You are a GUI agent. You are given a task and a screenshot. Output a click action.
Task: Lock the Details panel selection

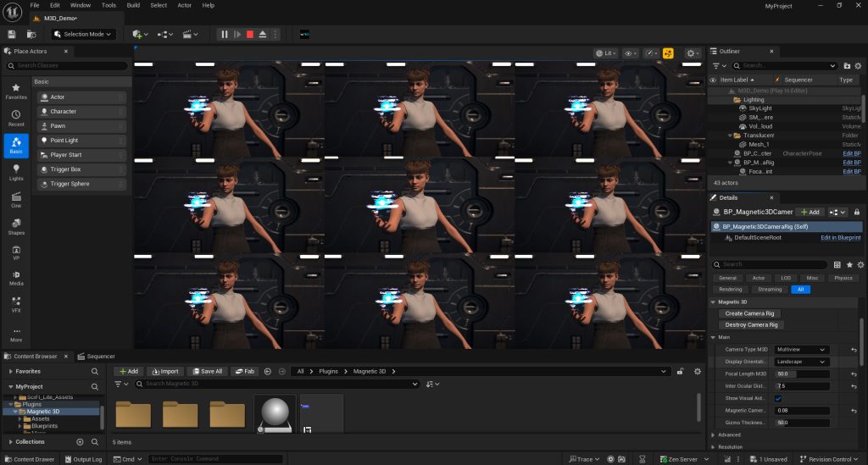pyautogui.click(x=857, y=212)
